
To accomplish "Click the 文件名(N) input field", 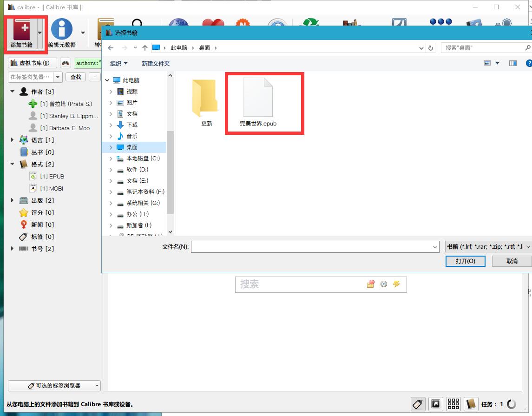I will (x=315, y=247).
